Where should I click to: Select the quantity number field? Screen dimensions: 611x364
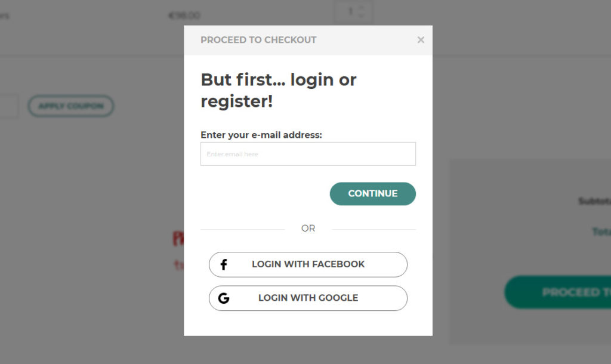(x=349, y=11)
